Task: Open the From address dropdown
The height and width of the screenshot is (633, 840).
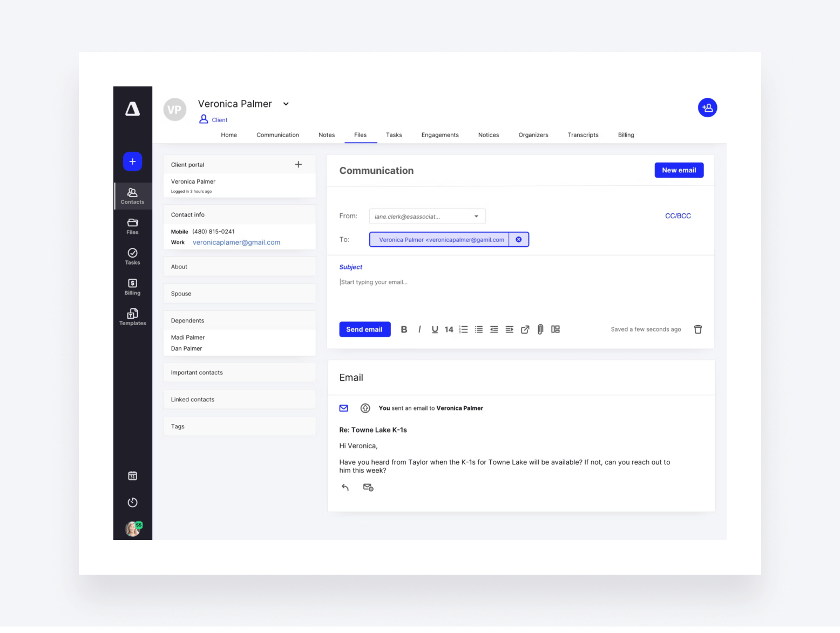Action: [x=427, y=217]
